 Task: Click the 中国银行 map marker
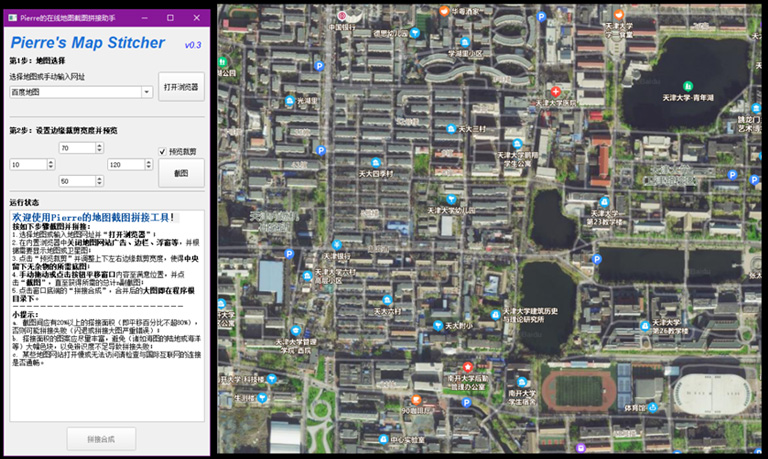tap(341, 15)
